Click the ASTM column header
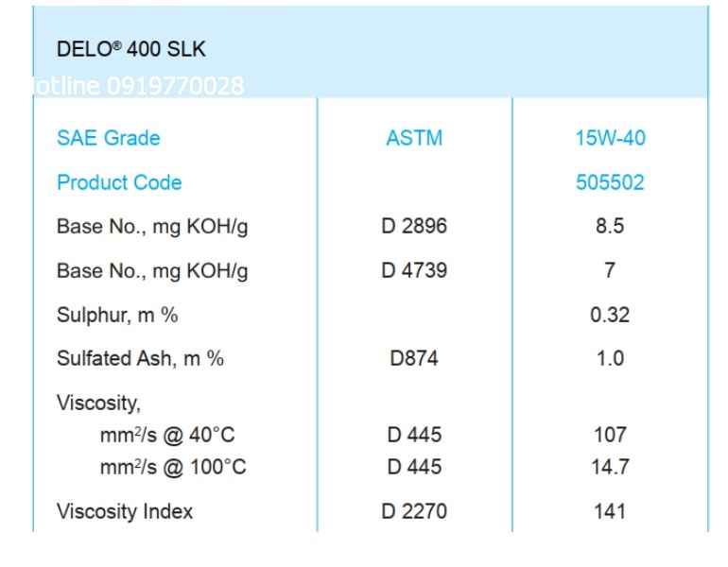 tap(414, 138)
